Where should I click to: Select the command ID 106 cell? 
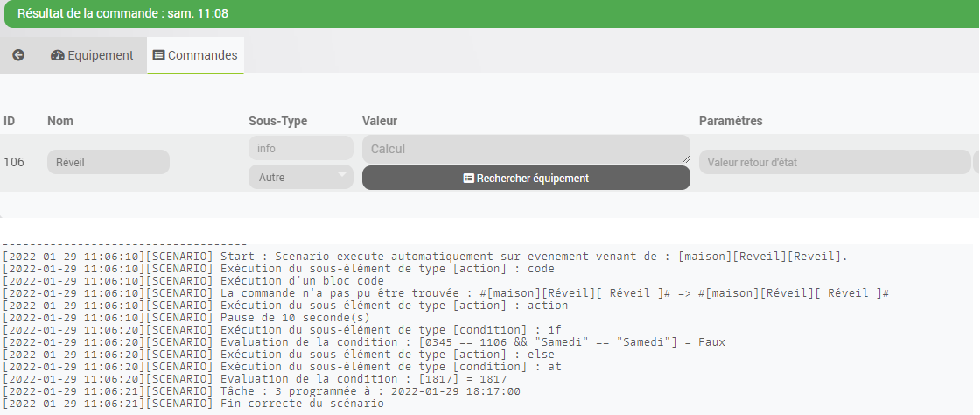click(x=14, y=163)
